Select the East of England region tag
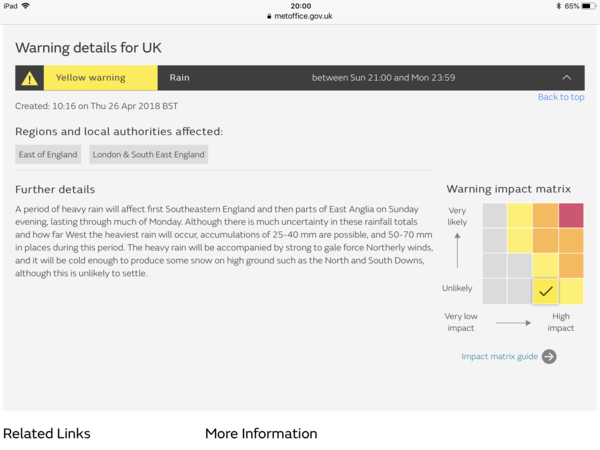 (x=48, y=155)
